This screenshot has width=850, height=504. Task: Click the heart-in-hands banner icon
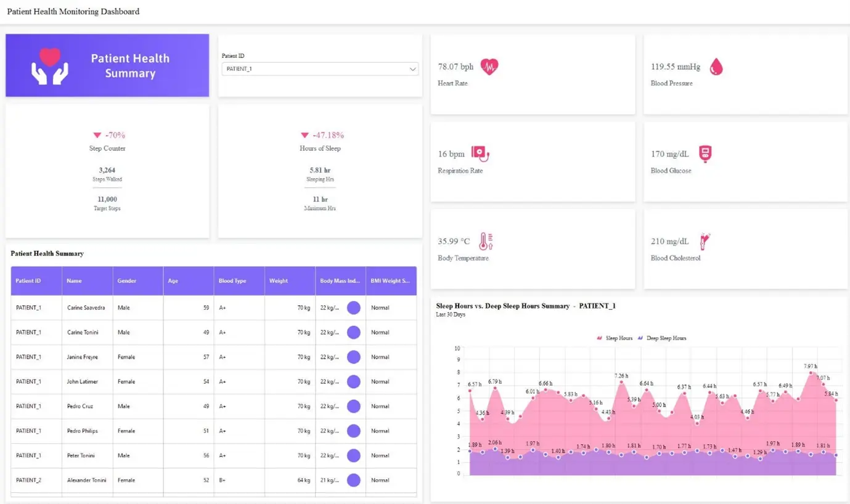point(49,65)
